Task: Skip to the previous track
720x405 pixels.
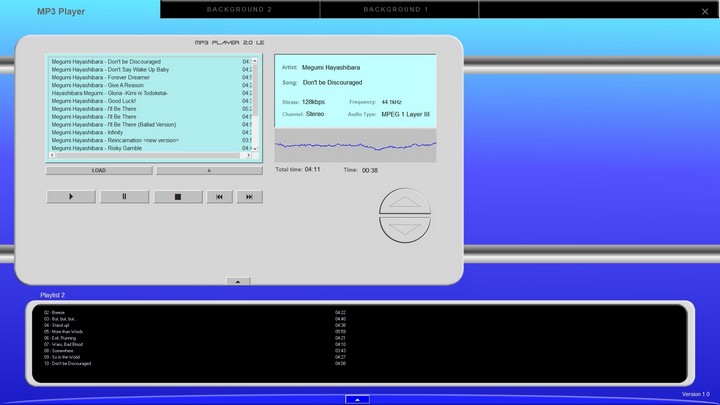Action: (x=219, y=197)
